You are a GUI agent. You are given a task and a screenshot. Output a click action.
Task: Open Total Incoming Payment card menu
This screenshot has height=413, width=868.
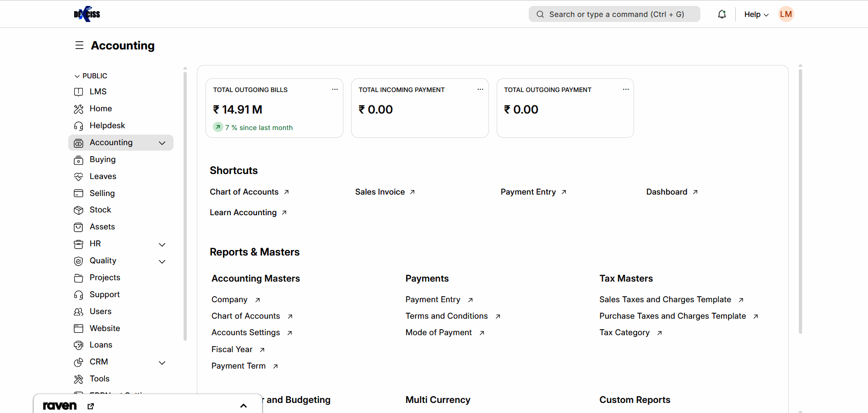[480, 89]
